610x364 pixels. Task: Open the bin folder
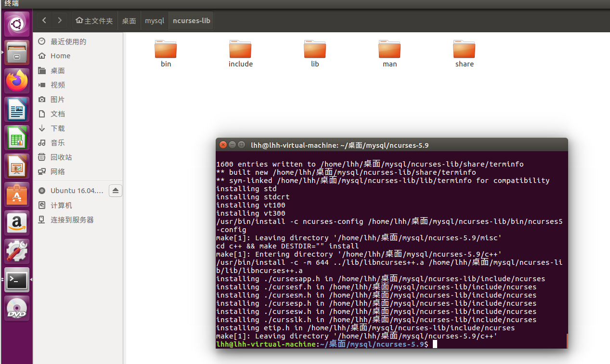(166, 53)
